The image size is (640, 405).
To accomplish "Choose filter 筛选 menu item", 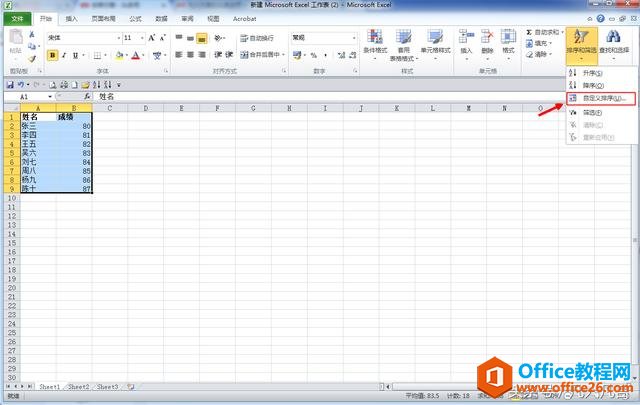I will (x=601, y=112).
